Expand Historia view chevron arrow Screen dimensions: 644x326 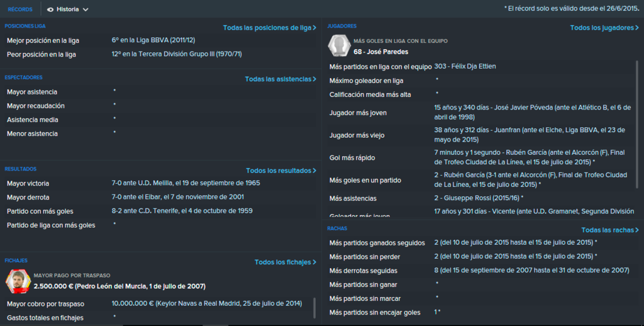click(86, 9)
